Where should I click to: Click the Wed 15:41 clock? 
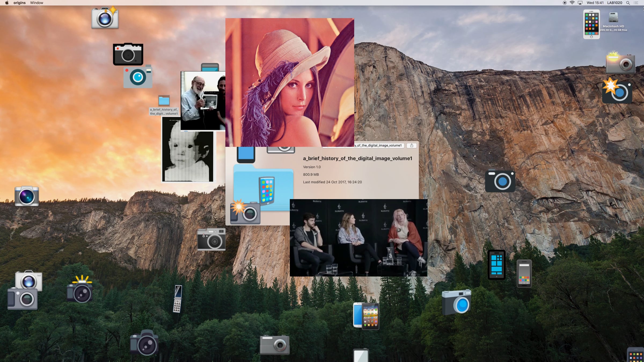click(x=595, y=3)
